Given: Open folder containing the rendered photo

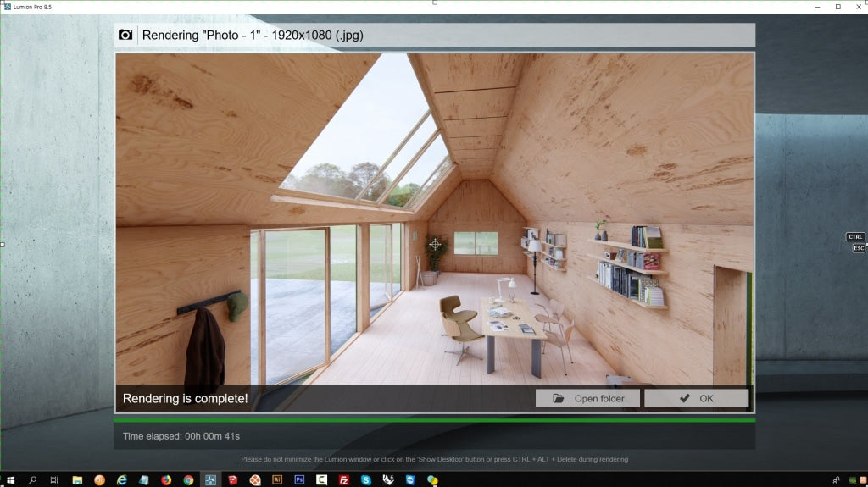Looking at the screenshot, I should (x=587, y=398).
